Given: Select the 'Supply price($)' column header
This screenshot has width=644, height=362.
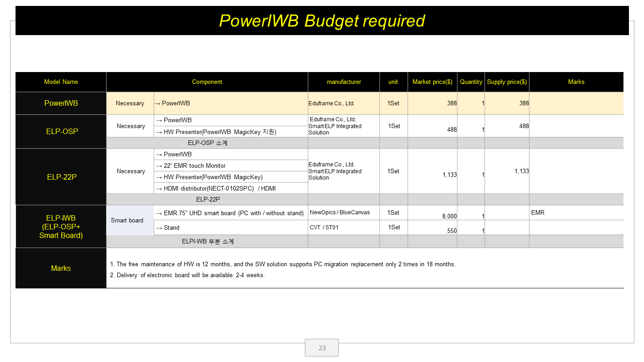Looking at the screenshot, I should point(507,82).
